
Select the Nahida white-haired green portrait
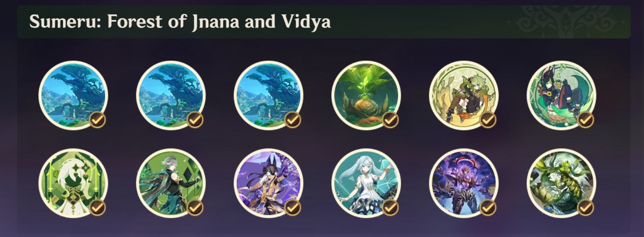click(x=73, y=183)
